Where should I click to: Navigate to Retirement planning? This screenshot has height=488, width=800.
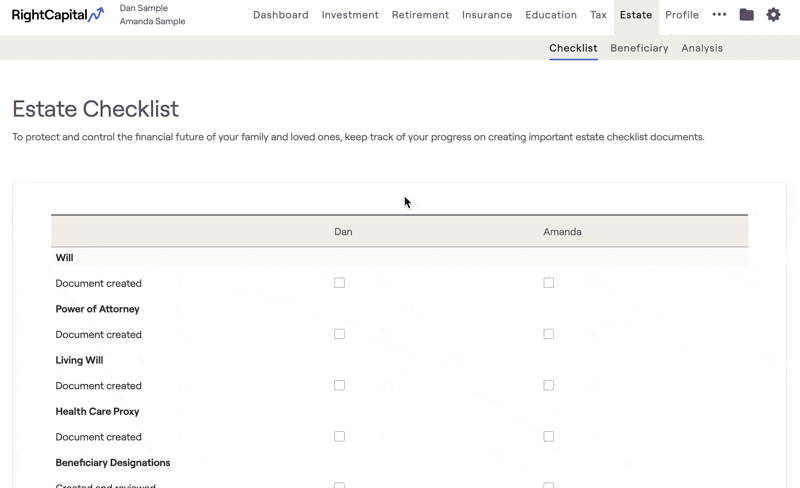coord(420,15)
